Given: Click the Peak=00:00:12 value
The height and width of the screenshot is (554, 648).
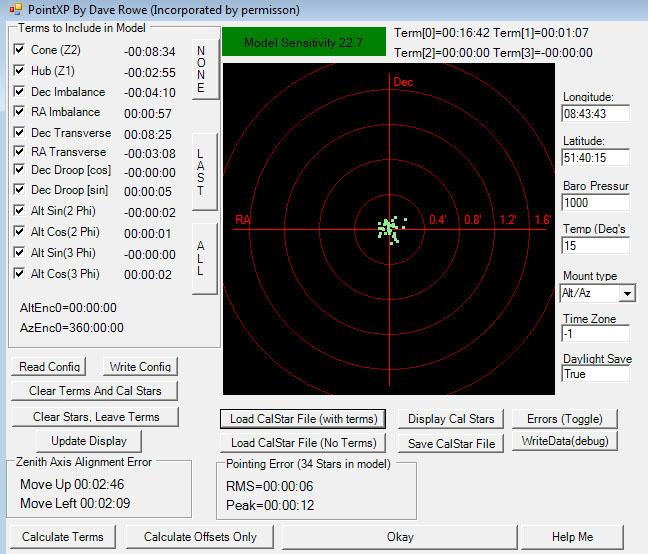Looking at the screenshot, I should coord(270,505).
